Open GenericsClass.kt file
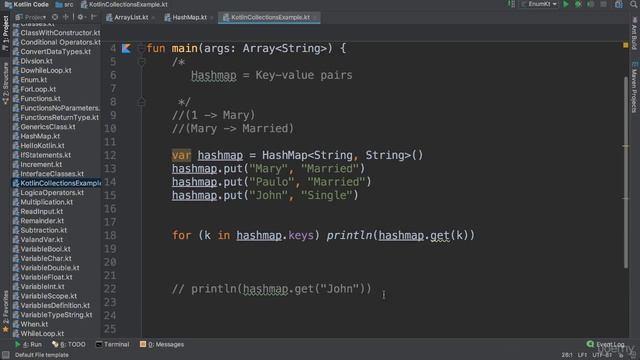 [x=44, y=127]
